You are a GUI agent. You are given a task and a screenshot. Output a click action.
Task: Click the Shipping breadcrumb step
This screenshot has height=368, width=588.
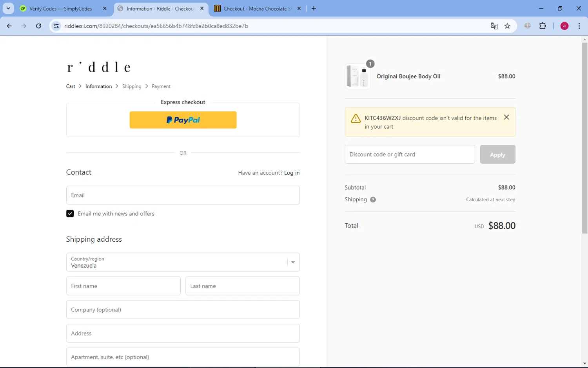pyautogui.click(x=132, y=86)
